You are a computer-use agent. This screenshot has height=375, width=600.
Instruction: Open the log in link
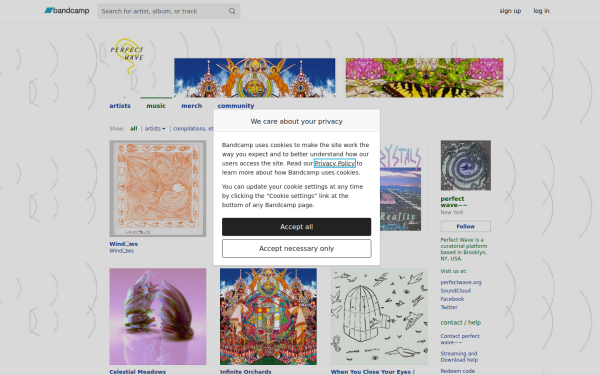point(541,11)
